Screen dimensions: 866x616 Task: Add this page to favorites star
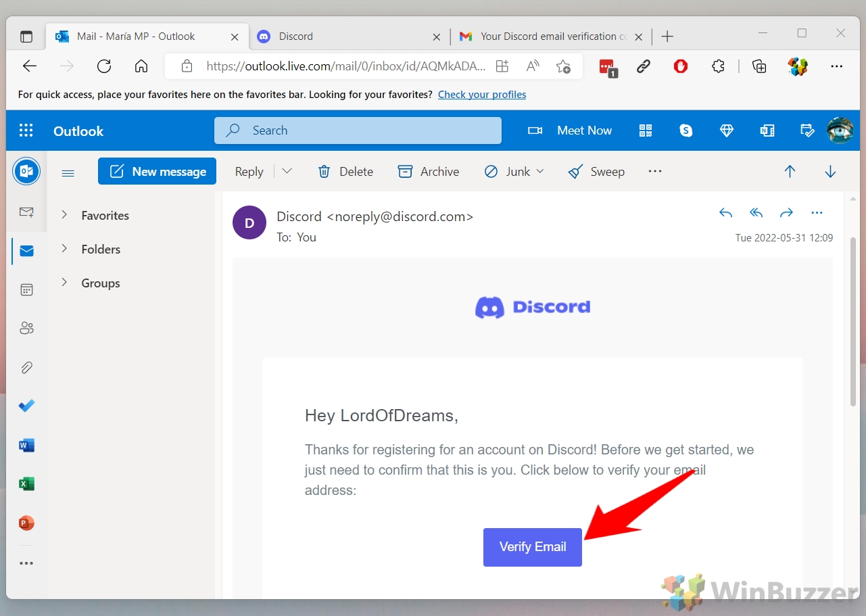click(x=562, y=66)
